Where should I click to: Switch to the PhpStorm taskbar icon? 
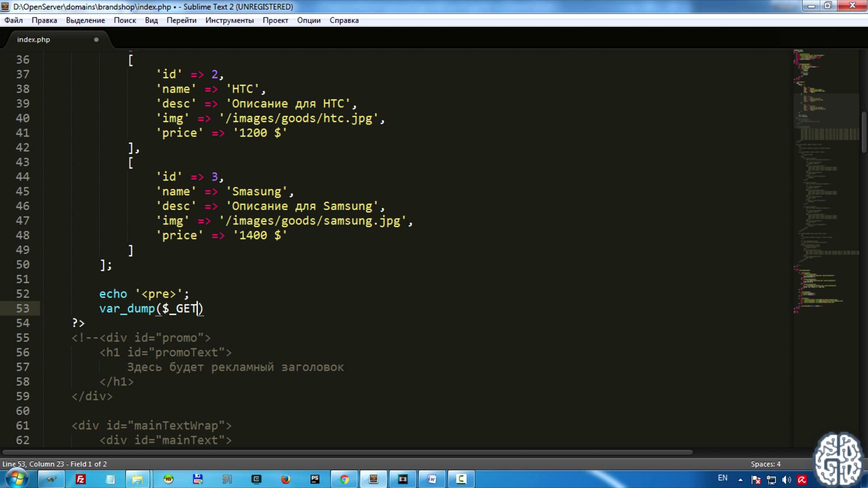pyautogui.click(x=315, y=479)
